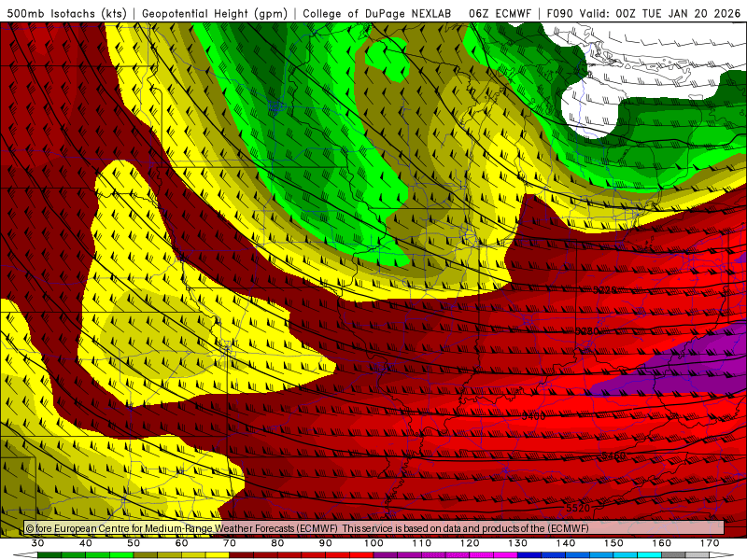Viewport: 747px width, 560px height.
Task: Click the '06Z ECMWF' model run label
Action: [500, 13]
